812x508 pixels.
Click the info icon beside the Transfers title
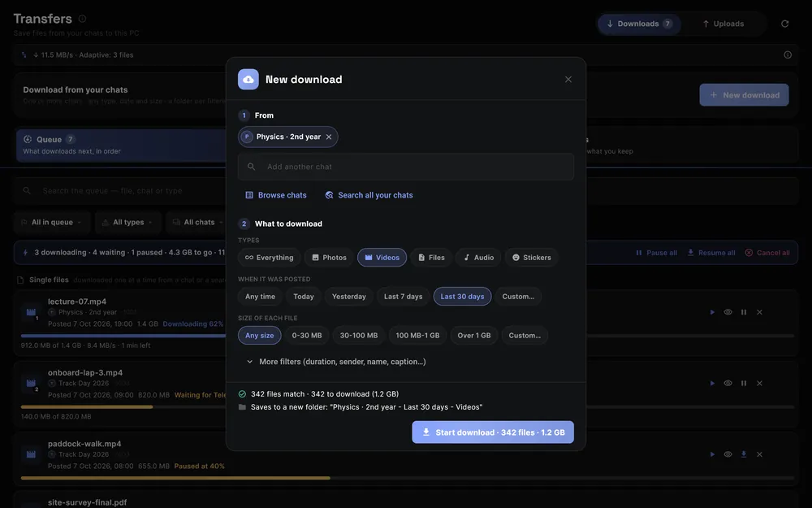(x=82, y=19)
